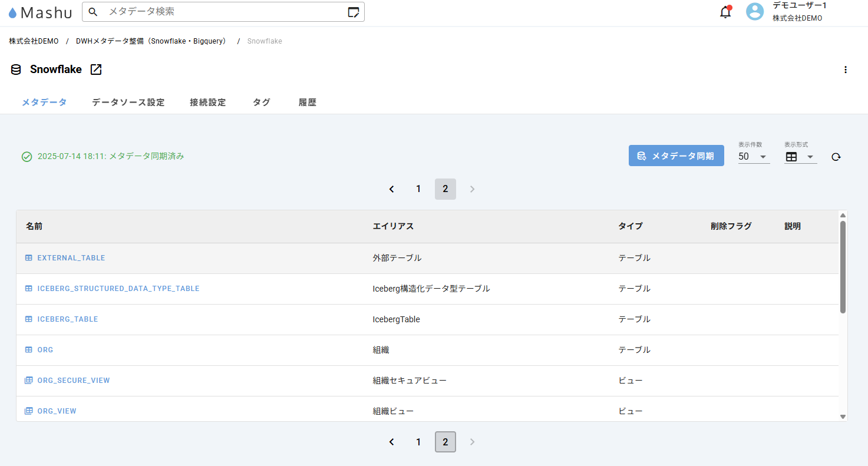The width and height of the screenshot is (868, 466).
Task: Open the notifications bell
Action: pyautogui.click(x=725, y=12)
